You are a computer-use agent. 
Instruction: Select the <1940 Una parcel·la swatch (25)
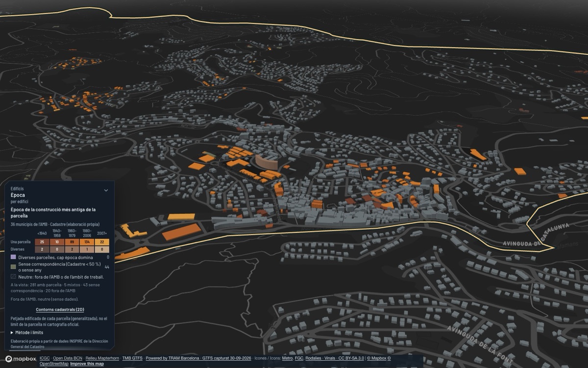tap(42, 242)
